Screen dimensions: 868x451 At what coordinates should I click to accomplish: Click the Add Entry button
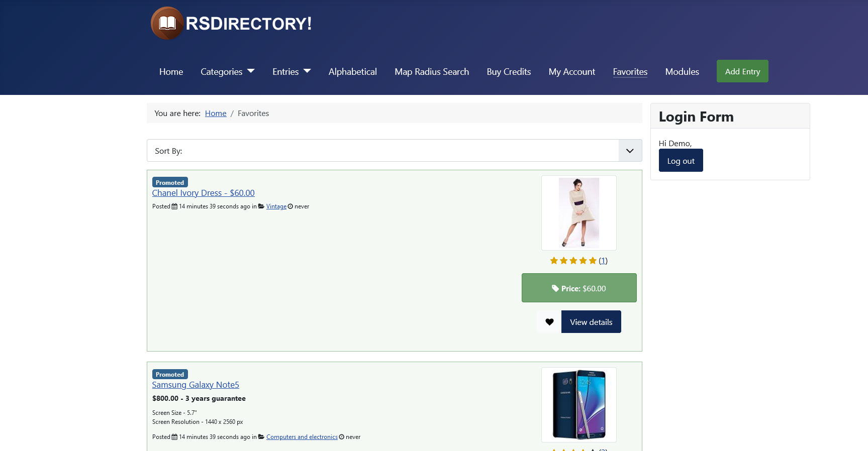point(742,71)
